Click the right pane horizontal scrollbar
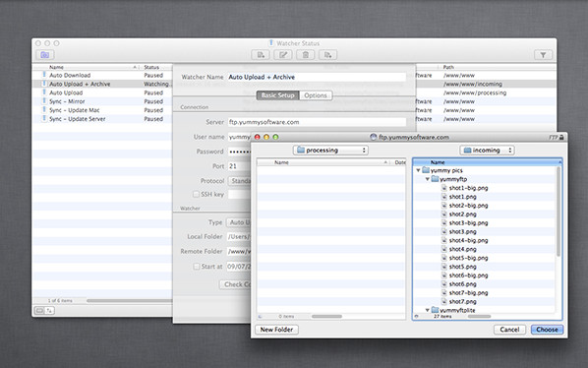This screenshot has width=588, height=368. pos(479,317)
